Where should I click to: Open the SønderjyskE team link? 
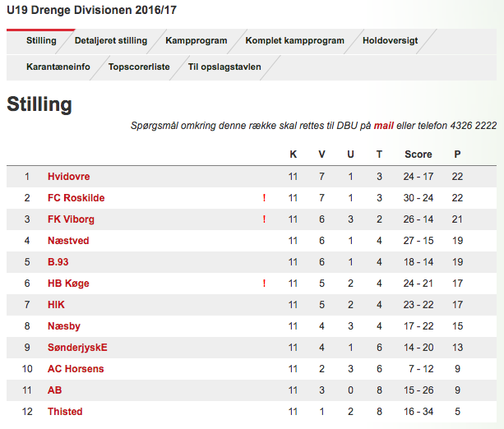pyautogui.click(x=77, y=348)
